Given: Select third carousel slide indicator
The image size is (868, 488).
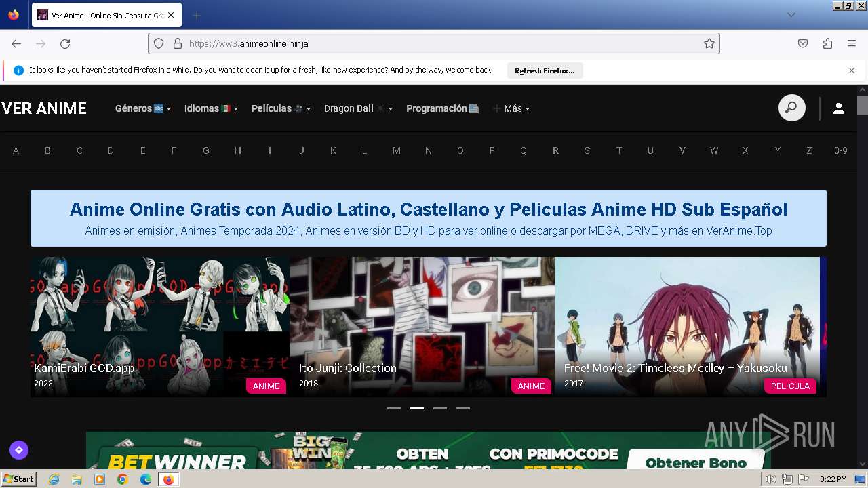Looking at the screenshot, I should click(440, 409).
